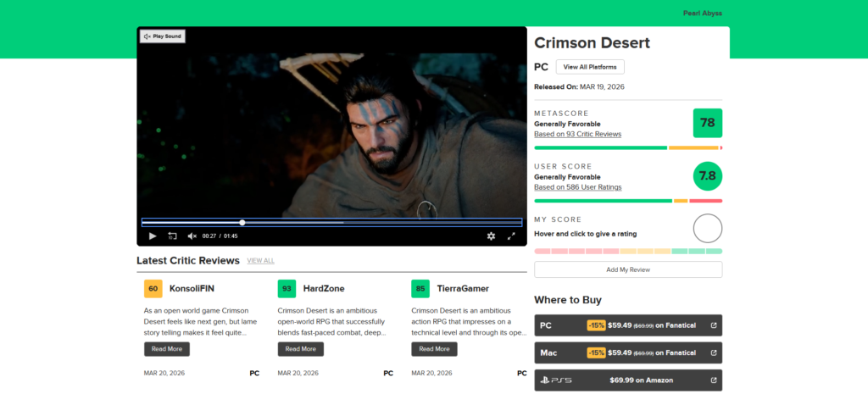This screenshot has height=394, width=868.
Task: Click external link icon on PS5 offer
Action: (x=714, y=380)
